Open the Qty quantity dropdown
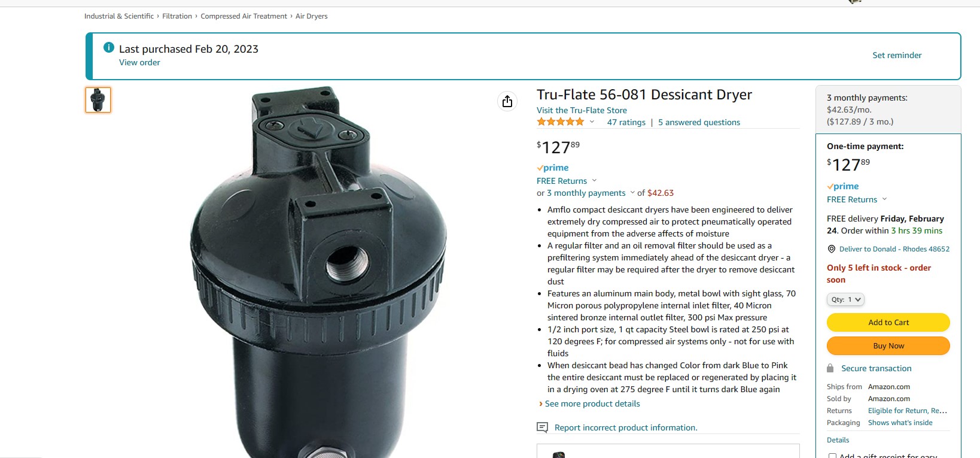Viewport: 980px width, 458px height. click(x=846, y=299)
